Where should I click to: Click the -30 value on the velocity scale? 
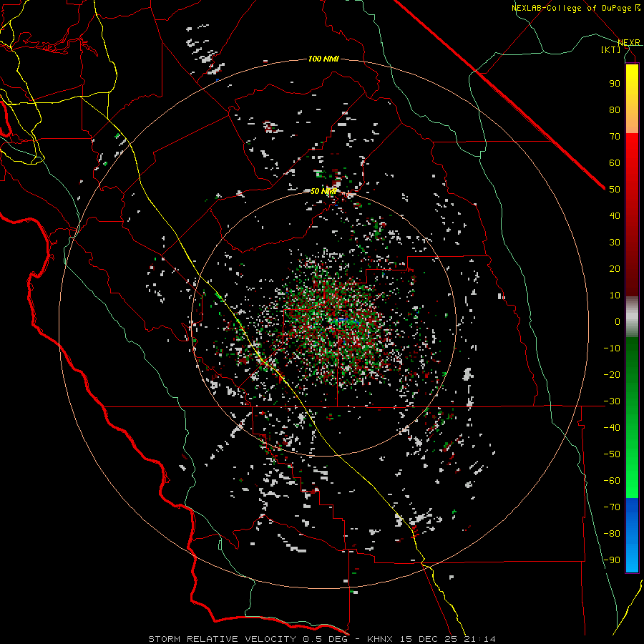point(612,401)
